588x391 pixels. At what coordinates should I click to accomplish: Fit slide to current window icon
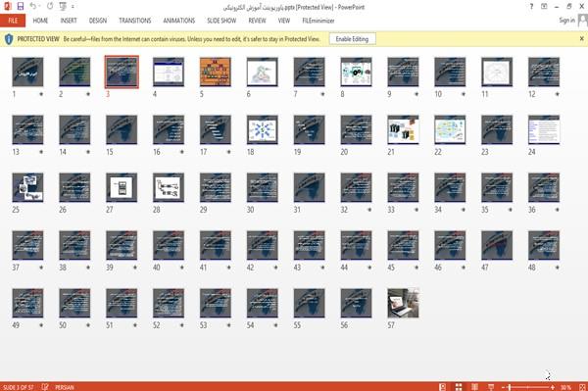582,387
